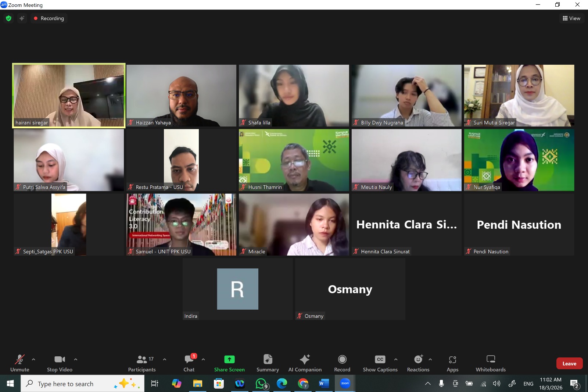Click the encryption shield icon
Image resolution: width=588 pixels, height=392 pixels.
(9, 18)
